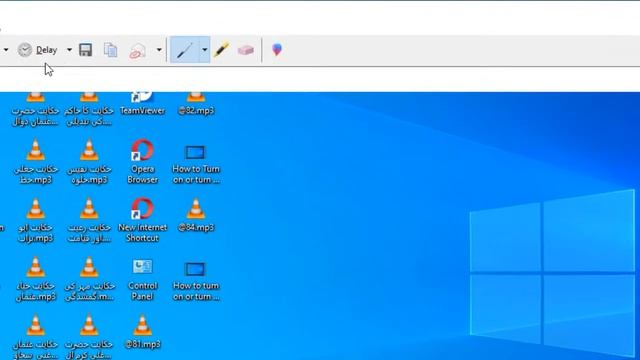
Task: Send the snip by email
Action: 138,51
